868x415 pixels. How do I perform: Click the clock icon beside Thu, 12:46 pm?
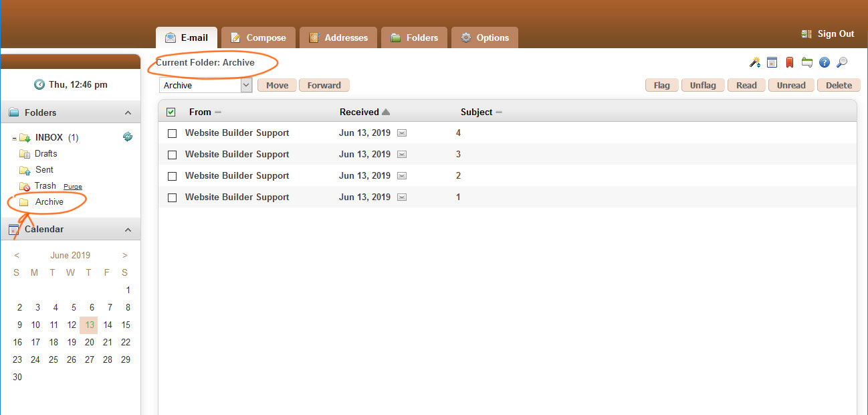pyautogui.click(x=39, y=84)
